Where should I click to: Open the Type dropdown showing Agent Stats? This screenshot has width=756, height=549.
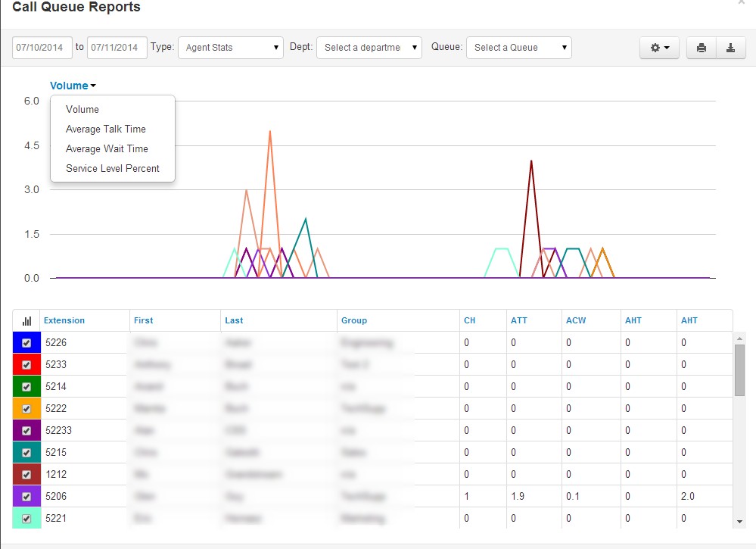(x=231, y=48)
